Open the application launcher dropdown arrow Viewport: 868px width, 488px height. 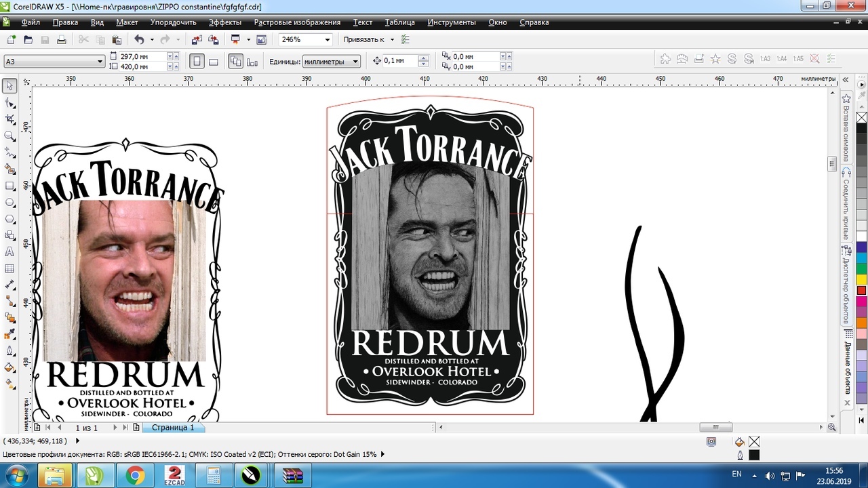[248, 39]
